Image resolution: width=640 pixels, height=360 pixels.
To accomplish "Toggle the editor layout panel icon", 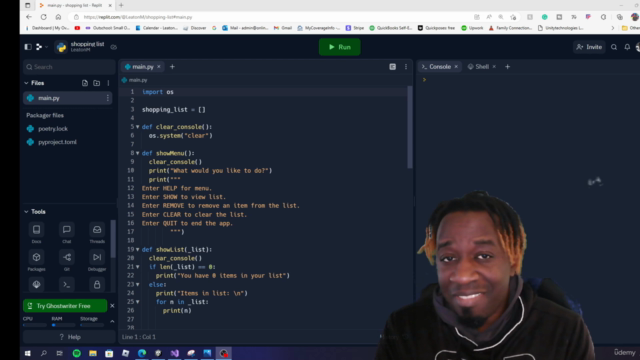I will click(x=393, y=67).
